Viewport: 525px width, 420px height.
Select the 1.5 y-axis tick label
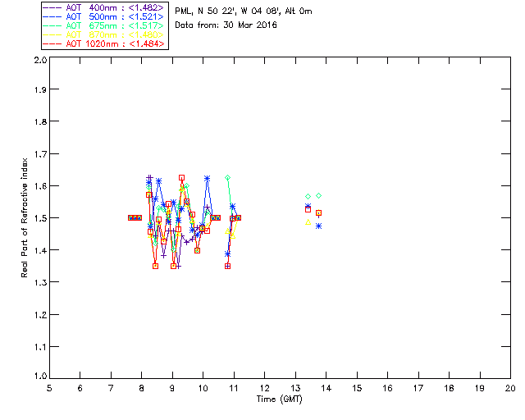point(40,218)
